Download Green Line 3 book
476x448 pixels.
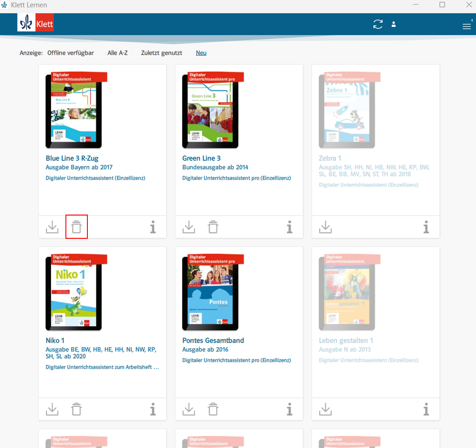189,227
